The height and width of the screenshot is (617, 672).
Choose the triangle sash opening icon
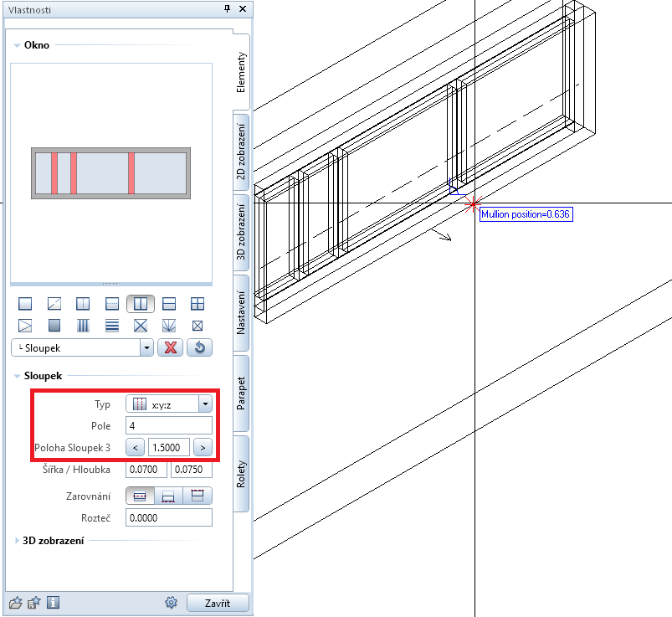click(25, 326)
